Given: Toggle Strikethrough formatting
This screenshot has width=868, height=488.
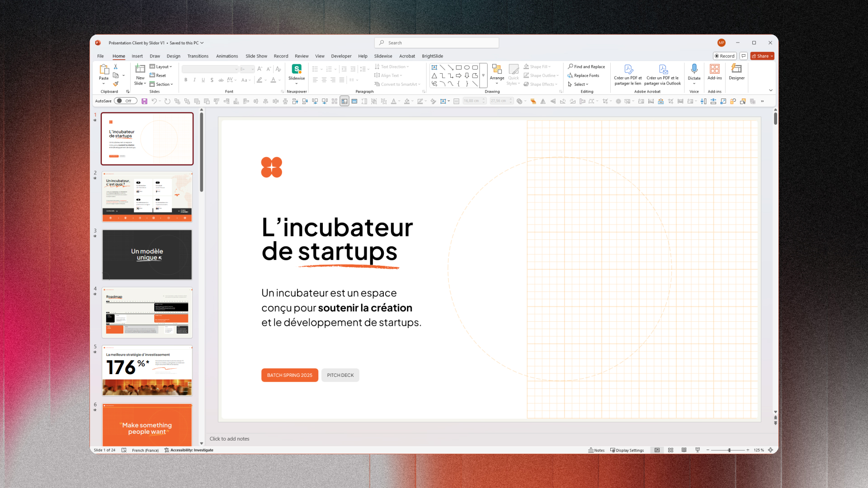Looking at the screenshot, I should tap(221, 80).
